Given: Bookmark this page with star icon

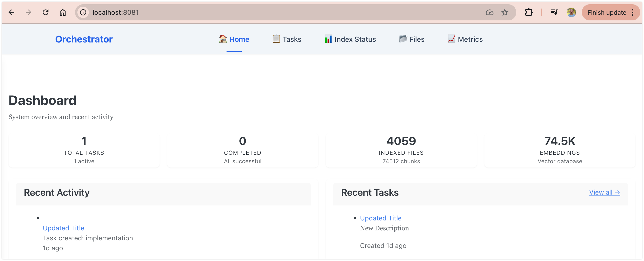Looking at the screenshot, I should tap(505, 12).
